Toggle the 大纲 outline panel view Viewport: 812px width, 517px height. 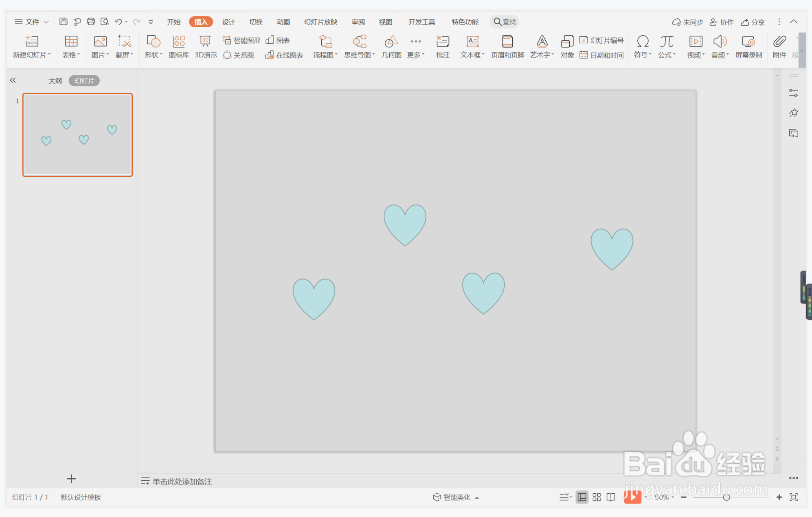(x=55, y=81)
